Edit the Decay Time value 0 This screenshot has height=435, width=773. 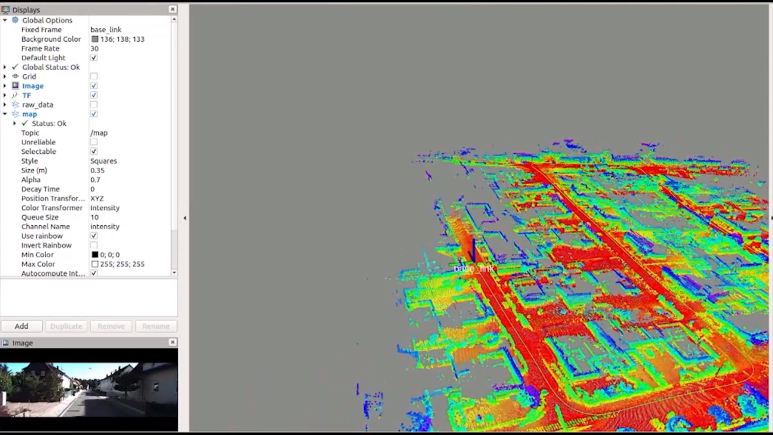[130, 189]
